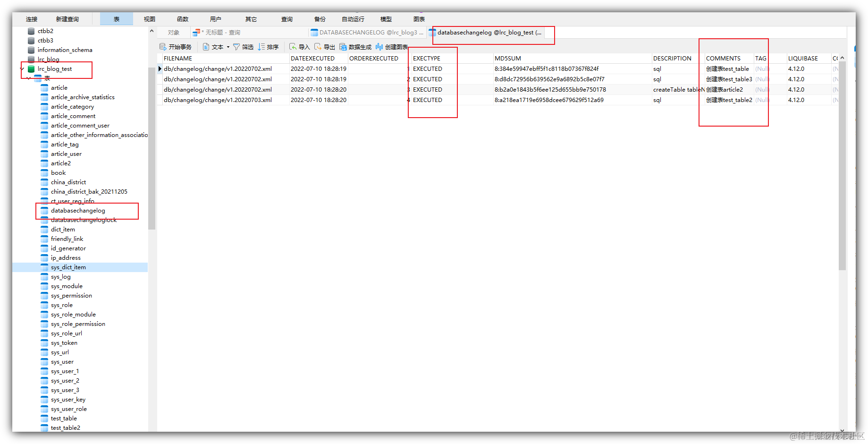Switch to the 用户 users section

click(216, 19)
